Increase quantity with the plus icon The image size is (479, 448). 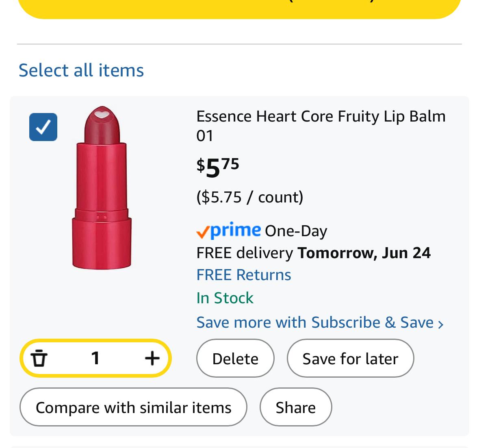pyautogui.click(x=152, y=358)
